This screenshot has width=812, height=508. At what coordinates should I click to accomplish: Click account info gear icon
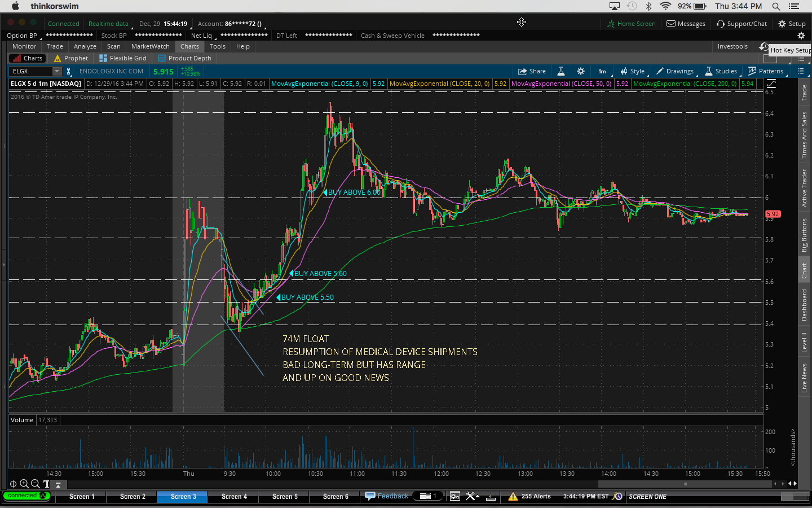click(x=801, y=36)
